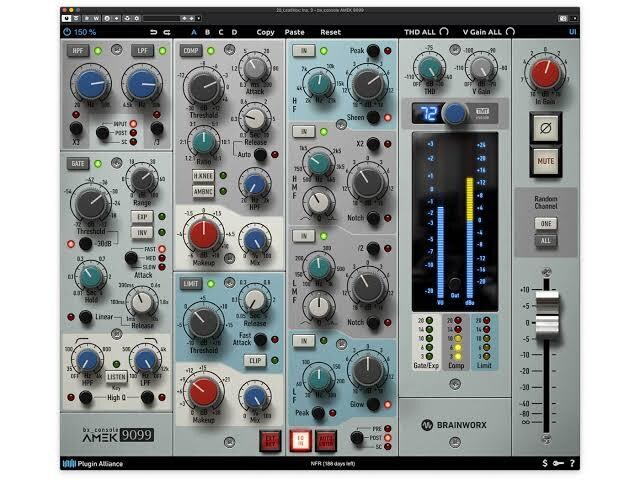
Task: Click the TMT channel logo badge
Action: pyautogui.click(x=483, y=113)
